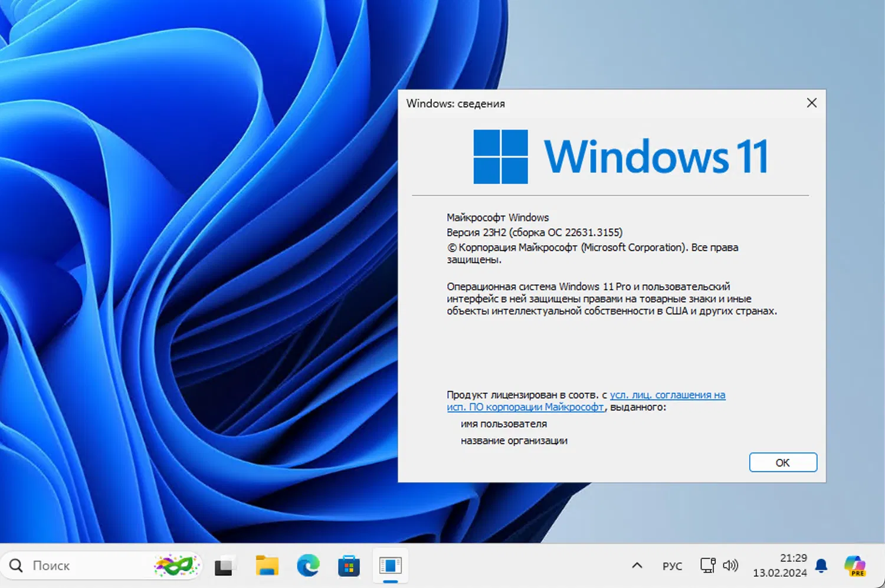Close the Windows: сведения dialog
Viewport: 885px width, 588px height.
coord(811,103)
